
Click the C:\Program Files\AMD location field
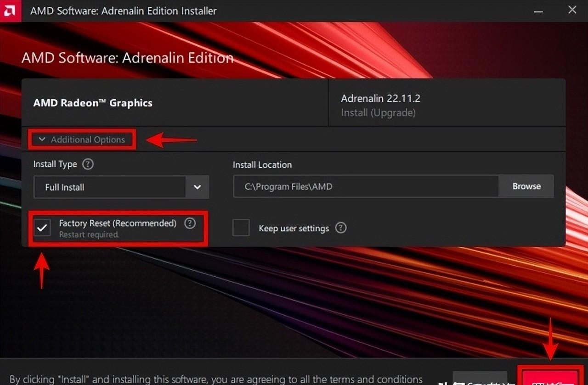point(366,186)
